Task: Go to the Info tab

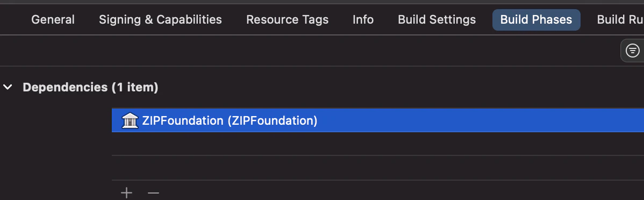Action: [x=363, y=20]
